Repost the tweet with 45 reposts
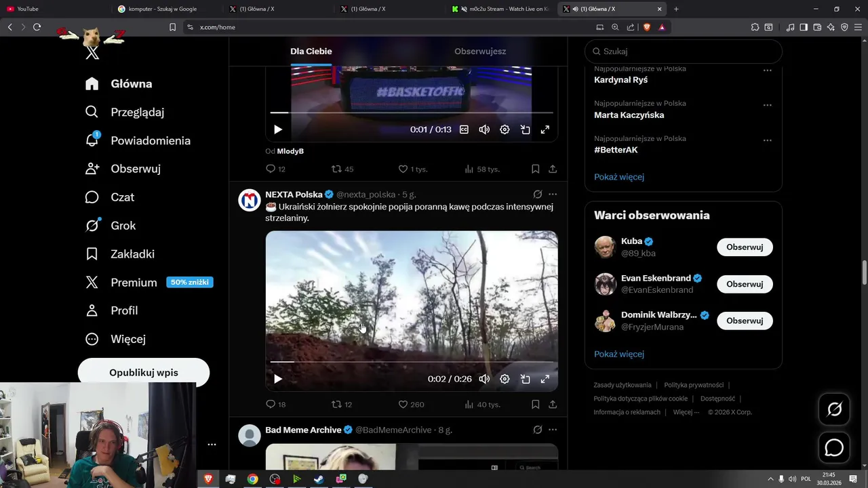 point(342,169)
